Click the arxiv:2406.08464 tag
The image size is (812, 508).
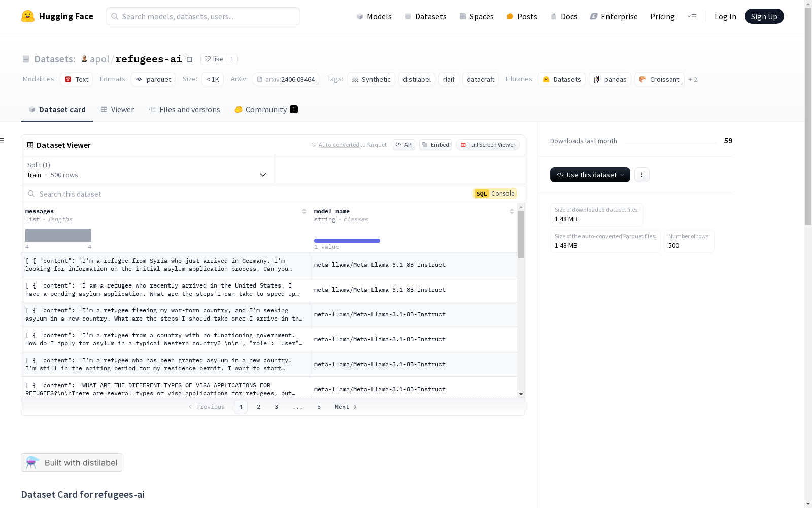tap(286, 79)
